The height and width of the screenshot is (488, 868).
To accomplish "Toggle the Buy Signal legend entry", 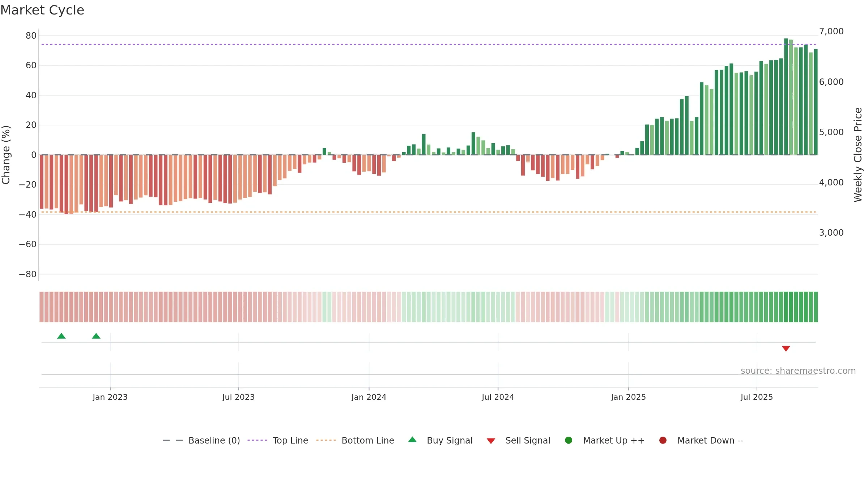I will [x=440, y=440].
